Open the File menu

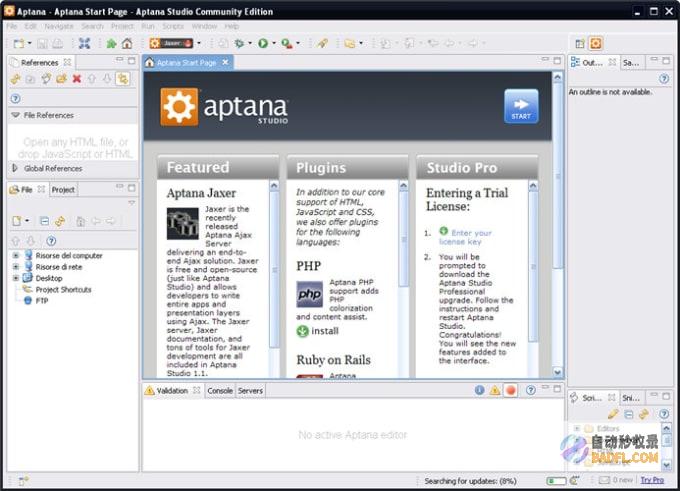point(12,26)
